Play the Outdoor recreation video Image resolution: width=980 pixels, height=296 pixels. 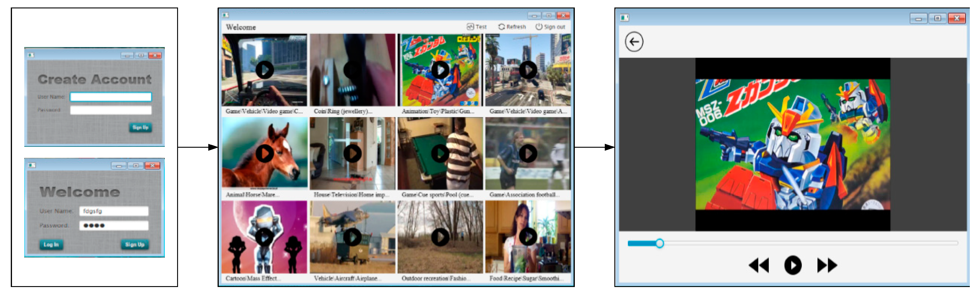(x=440, y=237)
